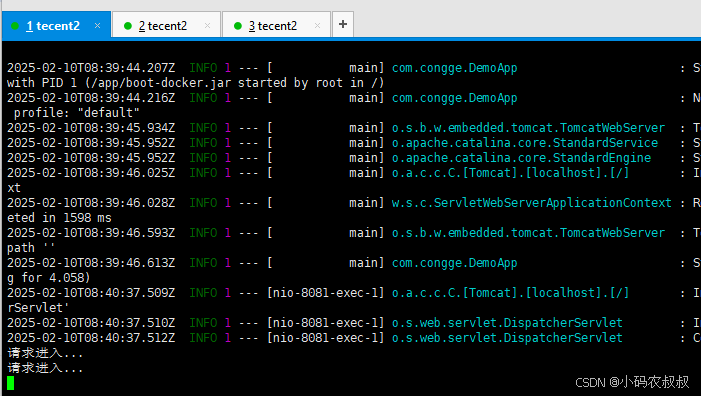Click the 08:40:37.512Z DispatcherServlet log line

pyautogui.click(x=354, y=338)
